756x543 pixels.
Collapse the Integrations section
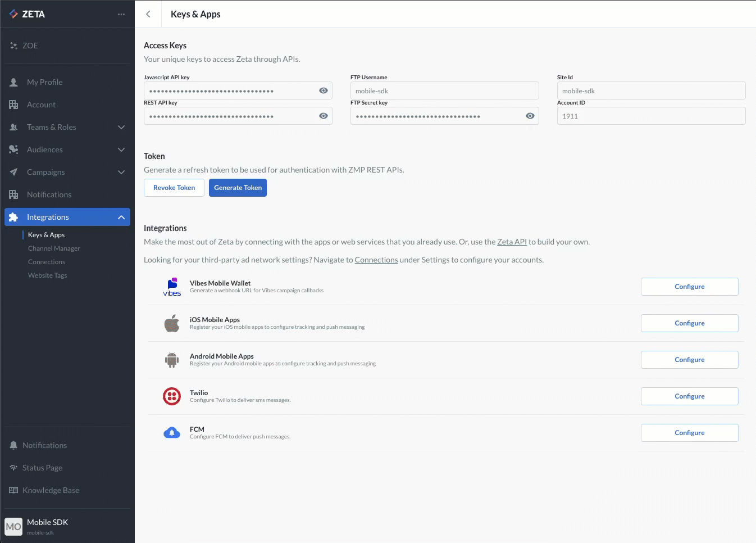121,217
